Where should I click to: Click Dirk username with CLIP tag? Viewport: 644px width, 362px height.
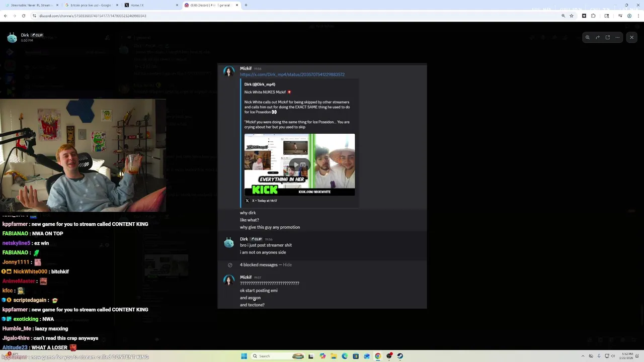point(244,239)
